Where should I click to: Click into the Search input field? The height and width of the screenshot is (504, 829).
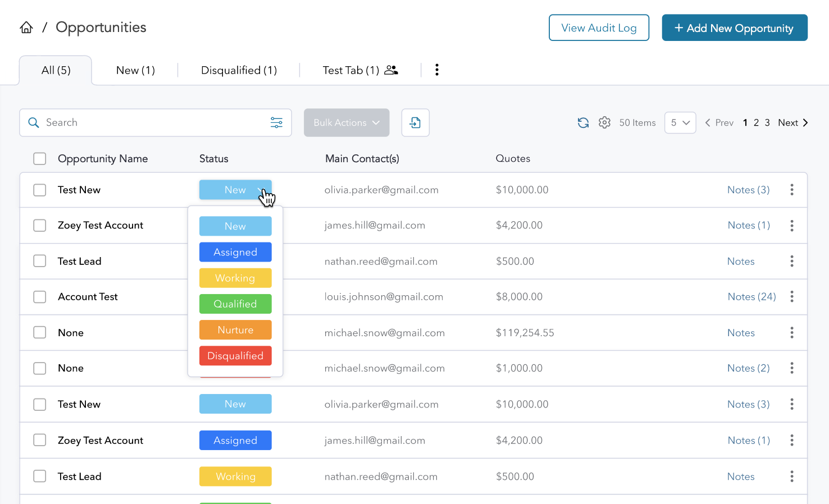[x=156, y=122]
